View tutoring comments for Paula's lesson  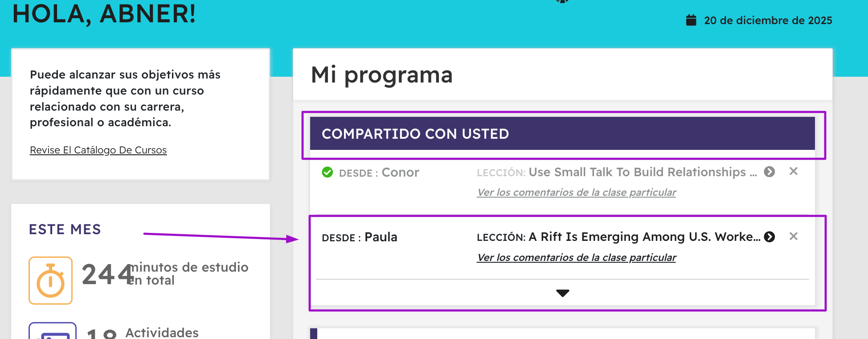point(576,257)
